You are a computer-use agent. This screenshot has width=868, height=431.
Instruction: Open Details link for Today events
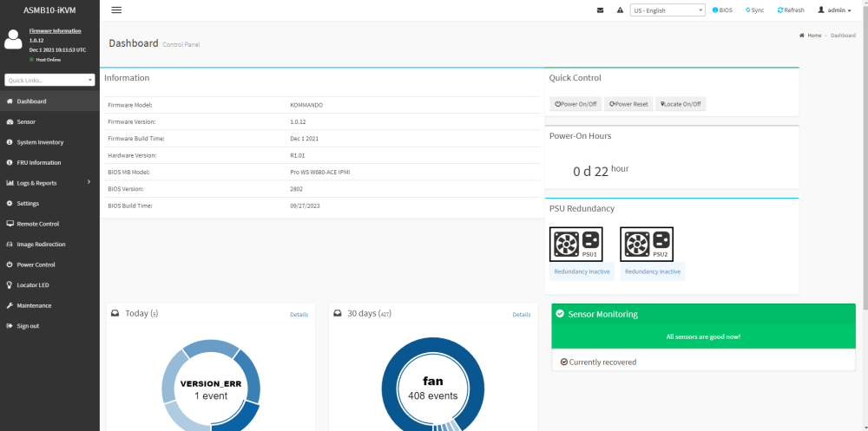[299, 314]
